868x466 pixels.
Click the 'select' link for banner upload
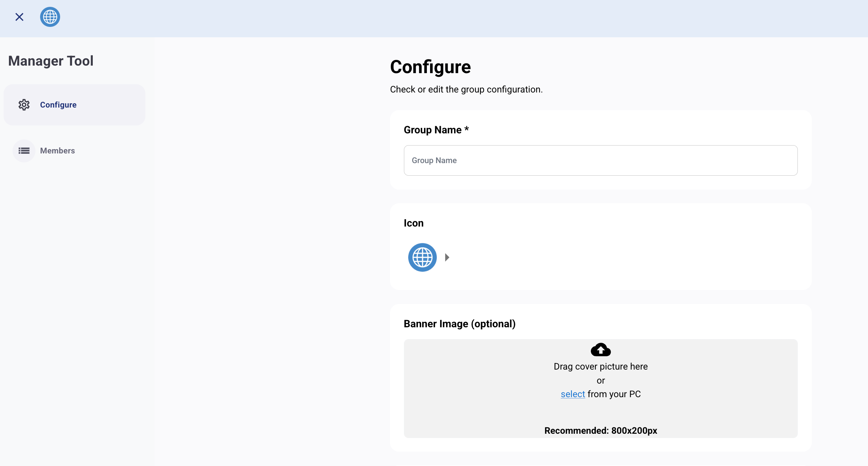[x=573, y=394]
